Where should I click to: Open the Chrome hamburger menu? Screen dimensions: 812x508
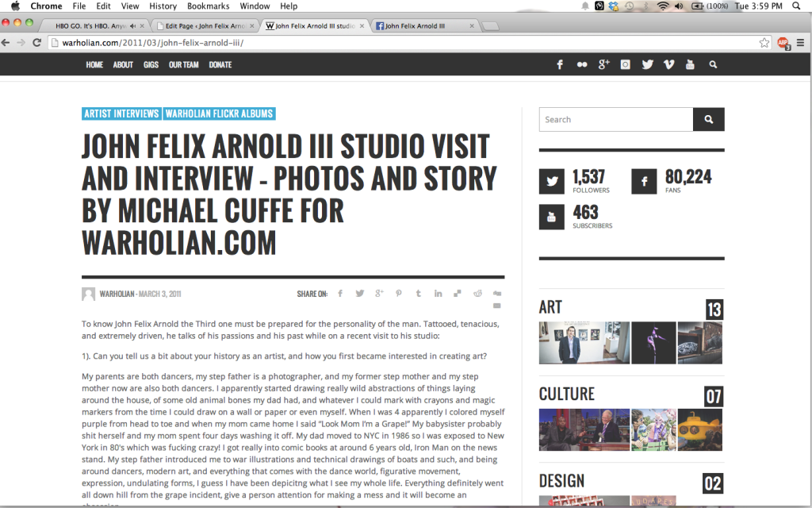[801, 43]
